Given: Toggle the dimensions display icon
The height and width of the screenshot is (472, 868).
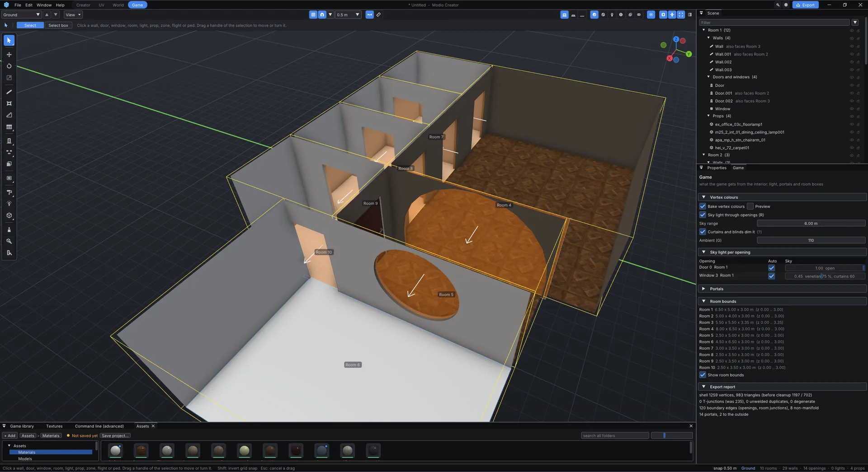Looking at the screenshot, I should (x=369, y=14).
